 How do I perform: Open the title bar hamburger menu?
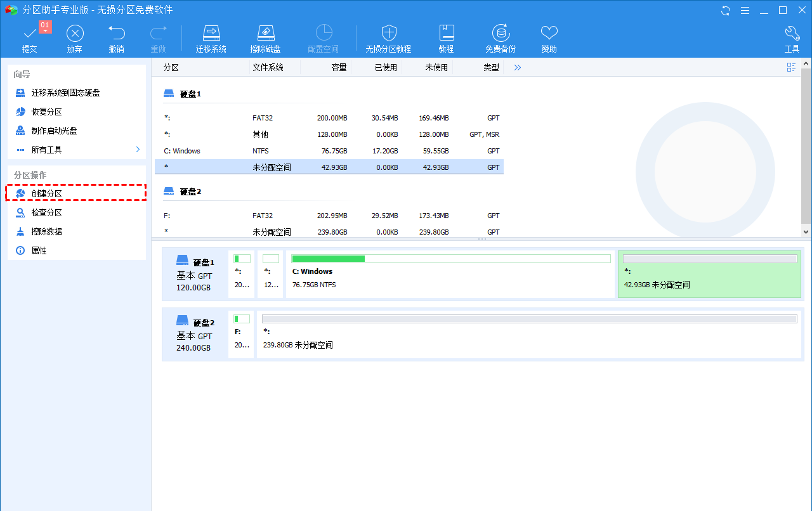[745, 10]
